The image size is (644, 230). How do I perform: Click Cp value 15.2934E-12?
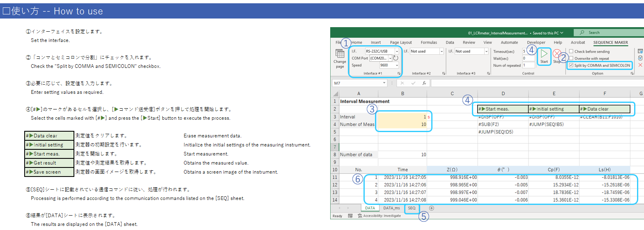coord(554,185)
